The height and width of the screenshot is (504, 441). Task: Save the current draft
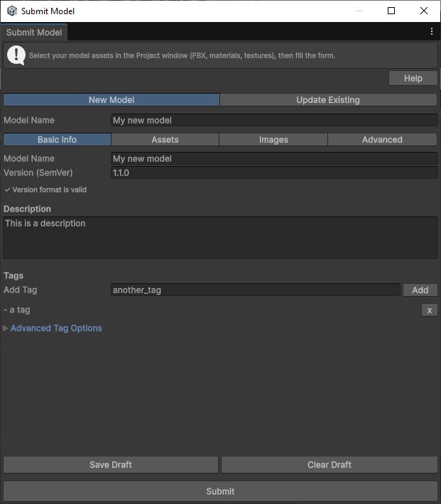tap(111, 465)
